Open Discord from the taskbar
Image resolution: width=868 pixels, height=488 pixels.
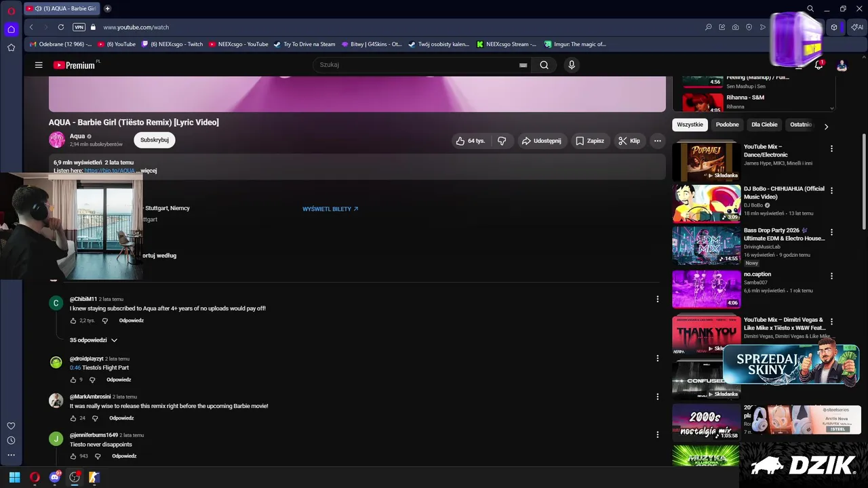[55, 477]
